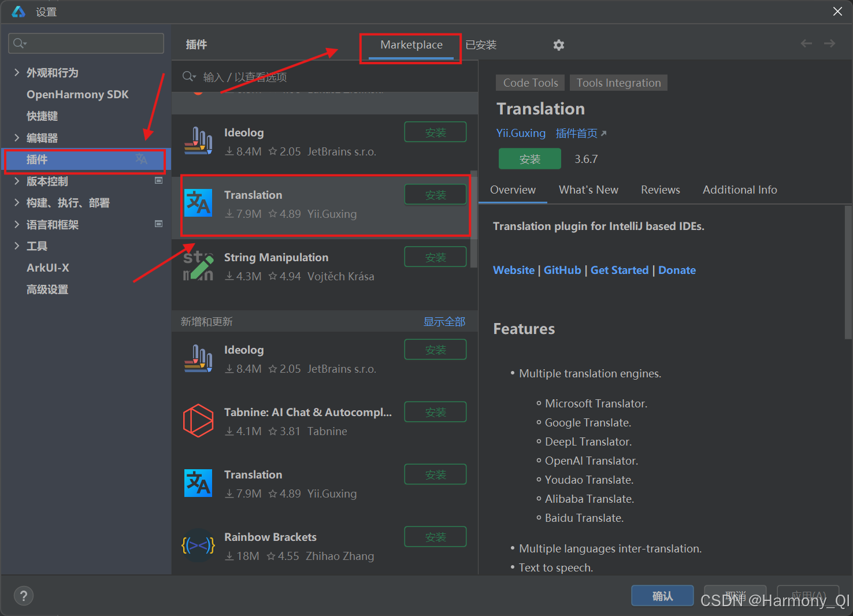This screenshot has height=616, width=853.
Task: Expand the 语言和框架 tree node
Action: (17, 224)
